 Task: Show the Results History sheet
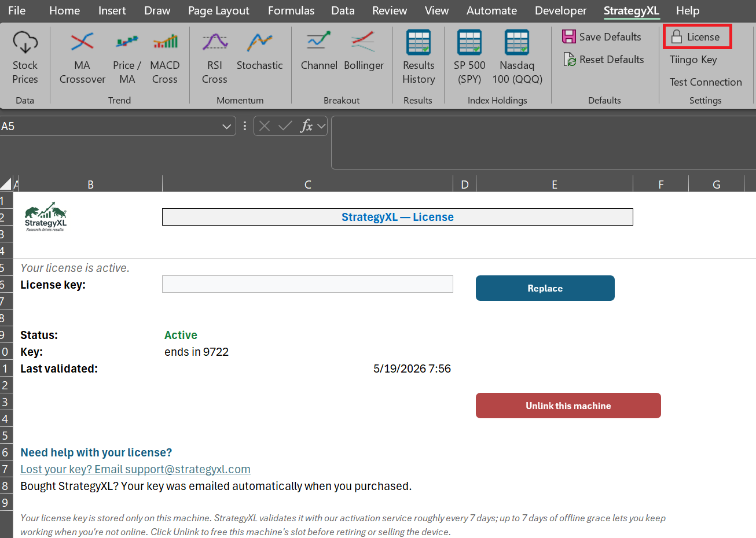coord(419,58)
